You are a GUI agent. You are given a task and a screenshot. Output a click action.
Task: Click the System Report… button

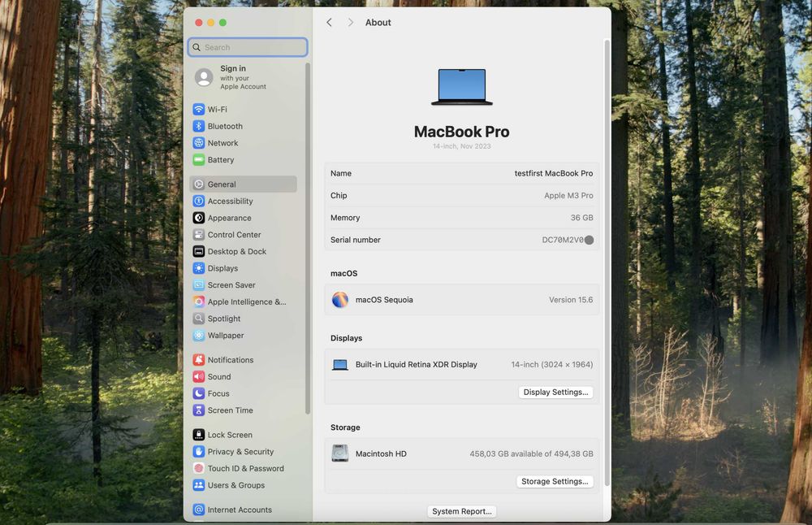tap(462, 511)
